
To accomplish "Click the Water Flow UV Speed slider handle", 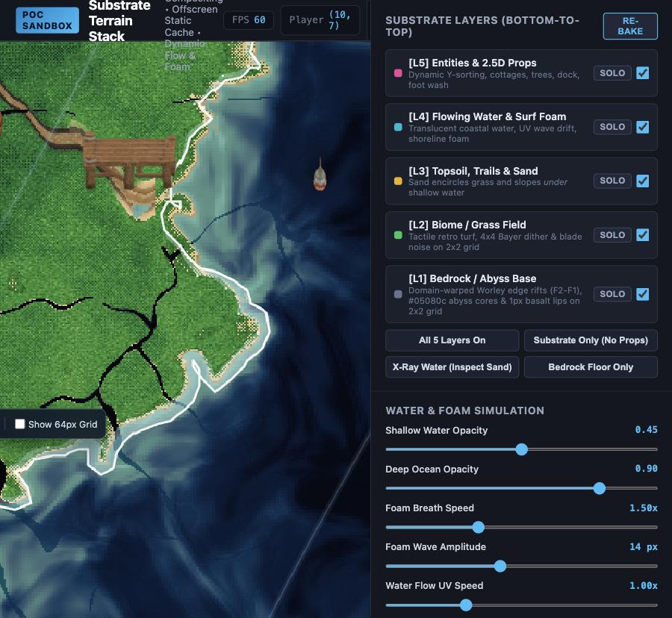I will [466, 605].
